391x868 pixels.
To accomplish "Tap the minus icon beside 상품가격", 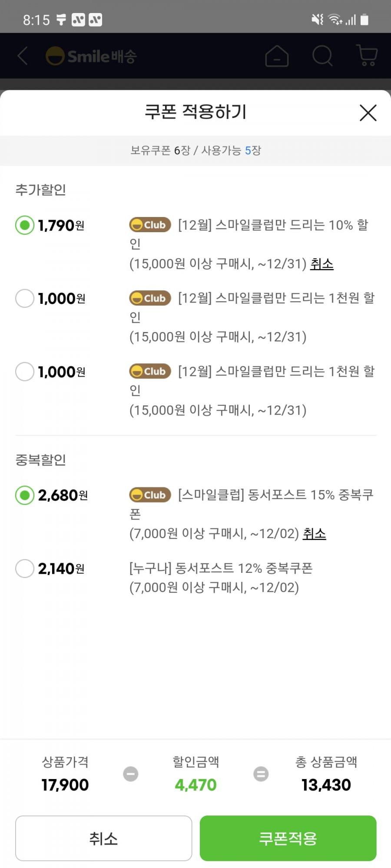I will pyautogui.click(x=130, y=774).
